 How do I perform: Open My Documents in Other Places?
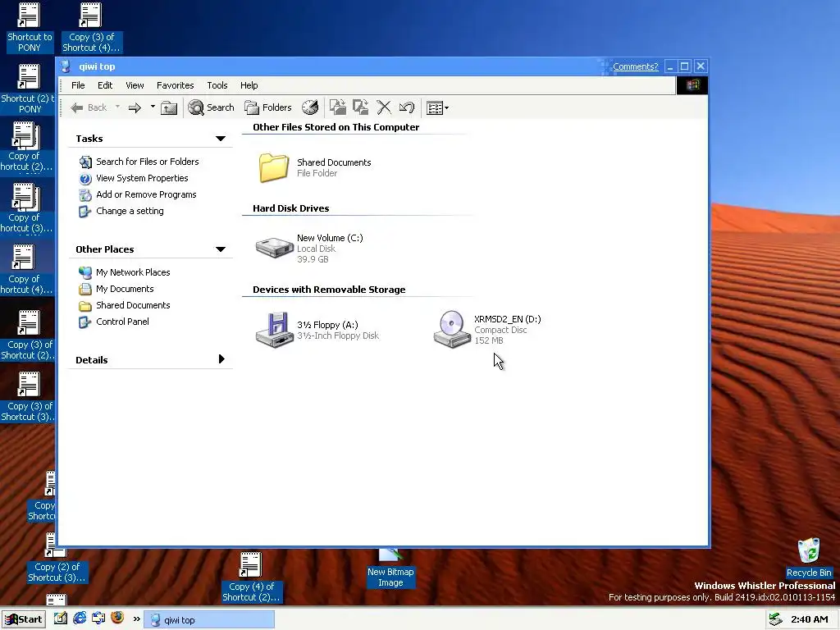click(x=125, y=289)
